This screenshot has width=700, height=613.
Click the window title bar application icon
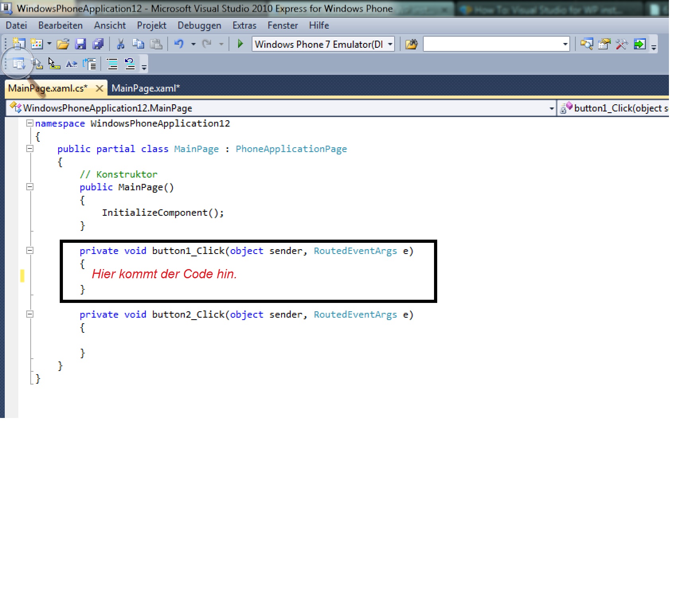6,8
